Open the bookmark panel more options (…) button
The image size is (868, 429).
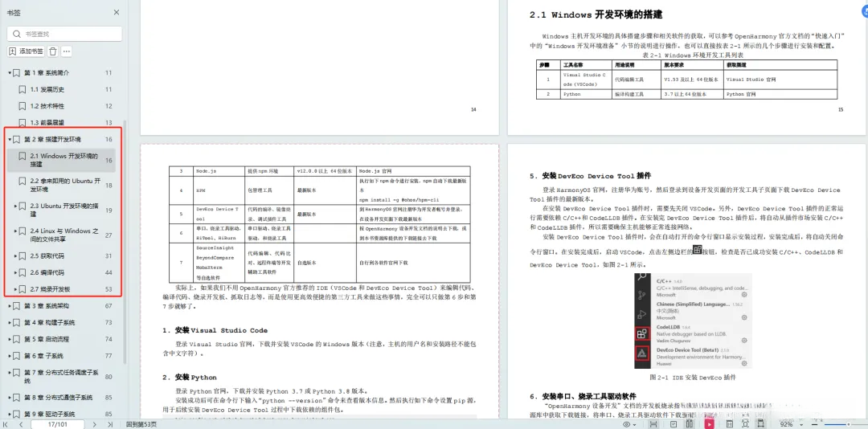pyautogui.click(x=67, y=51)
